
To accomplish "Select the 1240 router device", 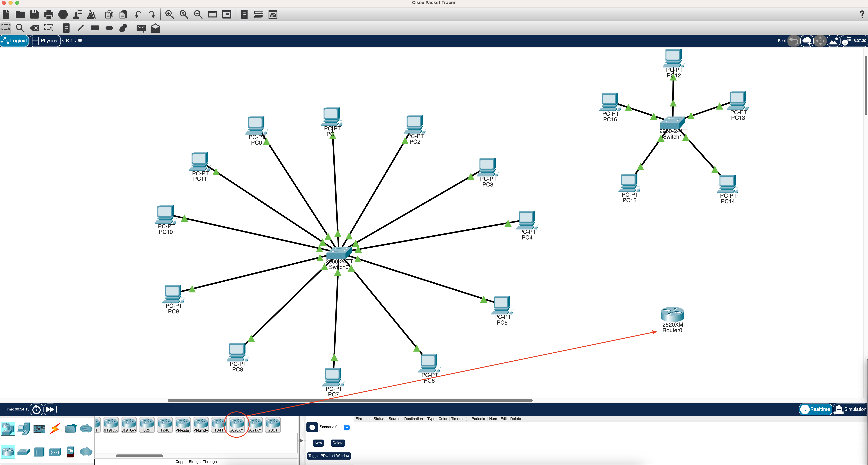I will click(x=165, y=425).
